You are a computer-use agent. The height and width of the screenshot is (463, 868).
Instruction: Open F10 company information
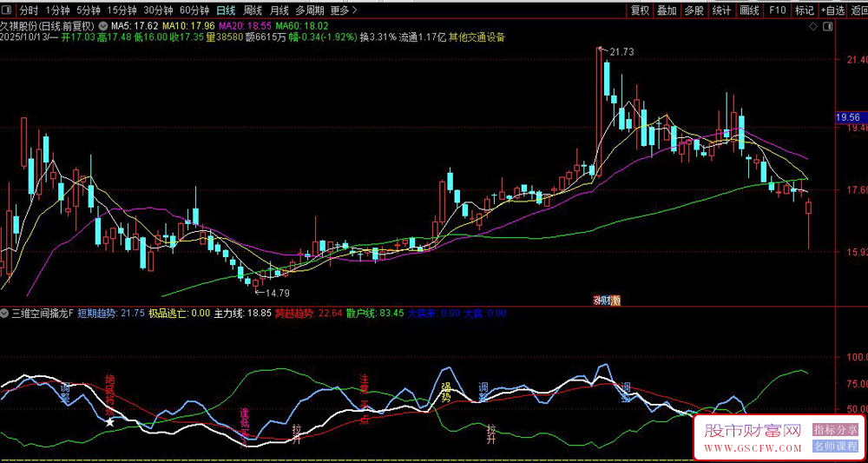tap(777, 10)
